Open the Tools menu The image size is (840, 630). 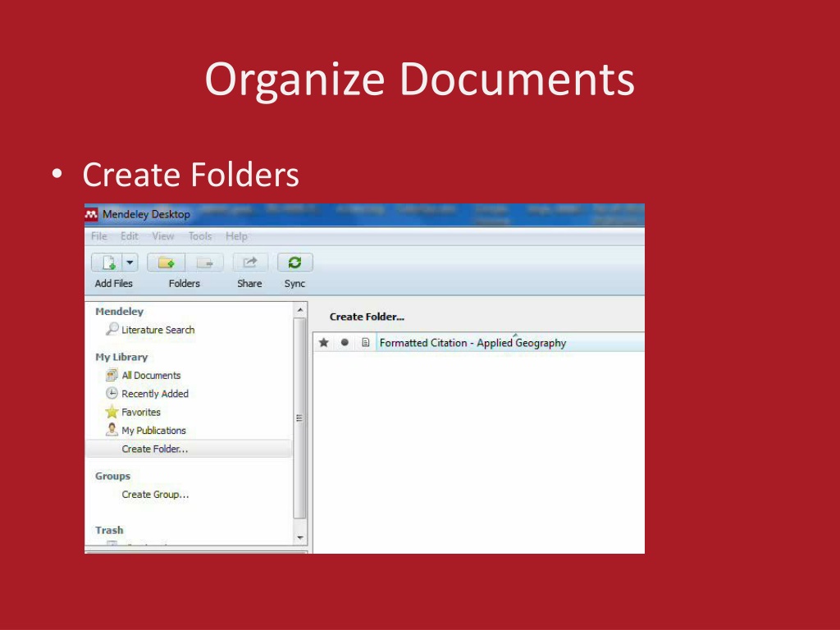point(200,236)
